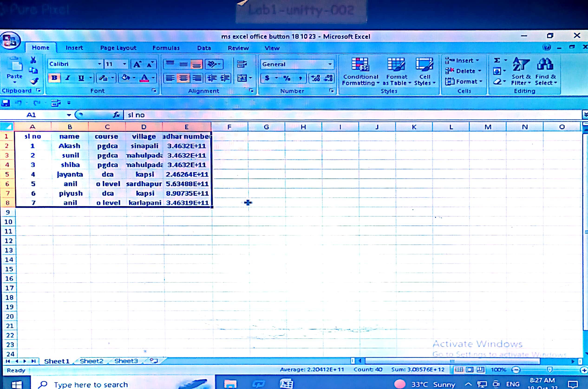Click the Merge and Center icon
Image resolution: width=588 pixels, height=389 pixels.
[242, 78]
